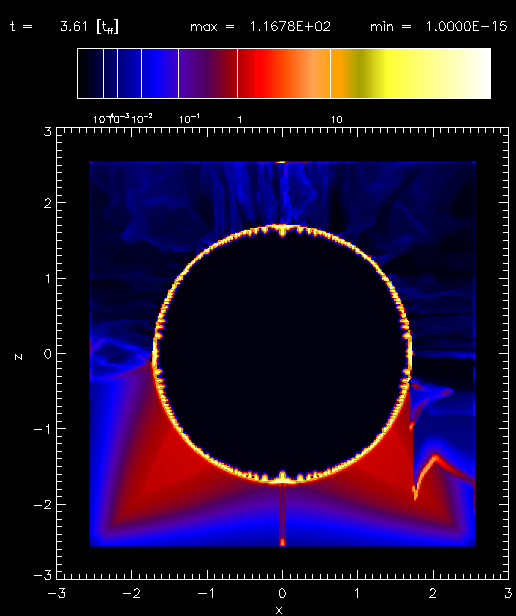Click the bright knot at ring bottom

click(282, 477)
